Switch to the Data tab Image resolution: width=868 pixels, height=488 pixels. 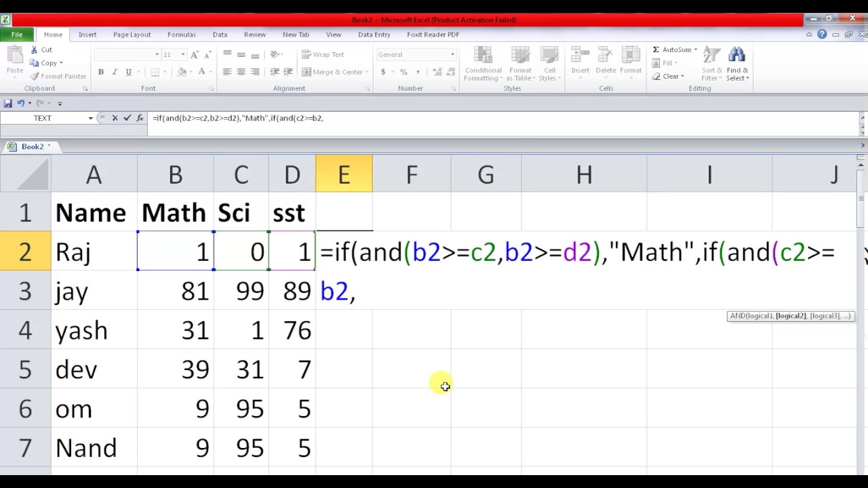pos(220,35)
